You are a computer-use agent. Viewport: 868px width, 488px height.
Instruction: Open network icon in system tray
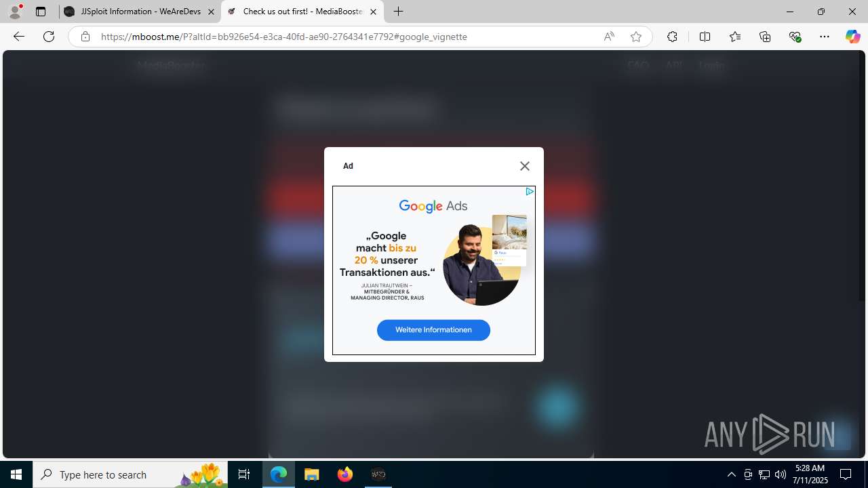[764, 474]
